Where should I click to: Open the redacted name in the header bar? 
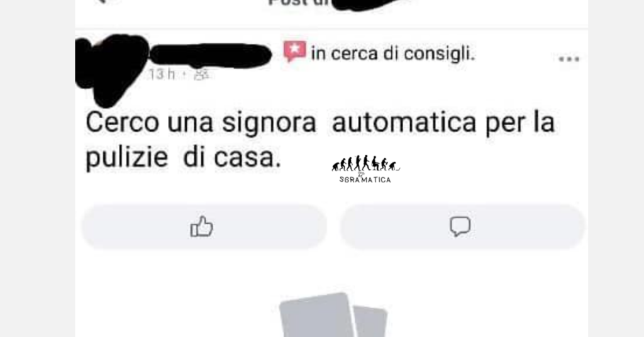[364, 3]
